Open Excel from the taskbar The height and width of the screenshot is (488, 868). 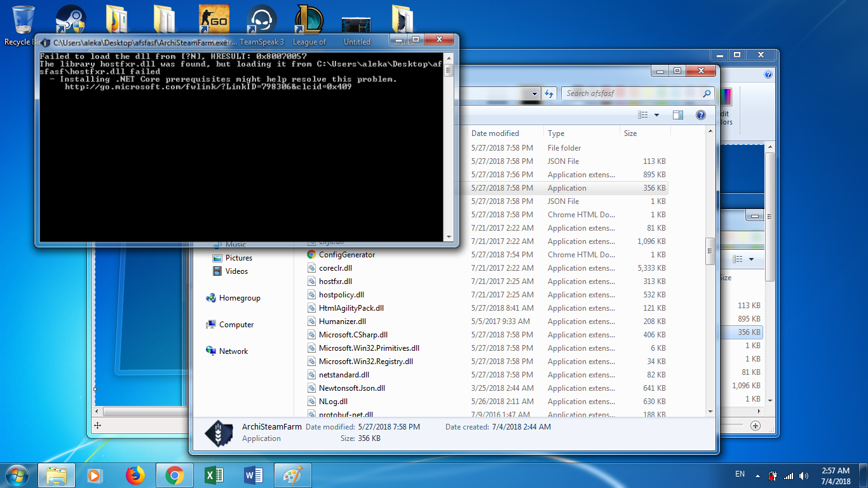(x=214, y=475)
